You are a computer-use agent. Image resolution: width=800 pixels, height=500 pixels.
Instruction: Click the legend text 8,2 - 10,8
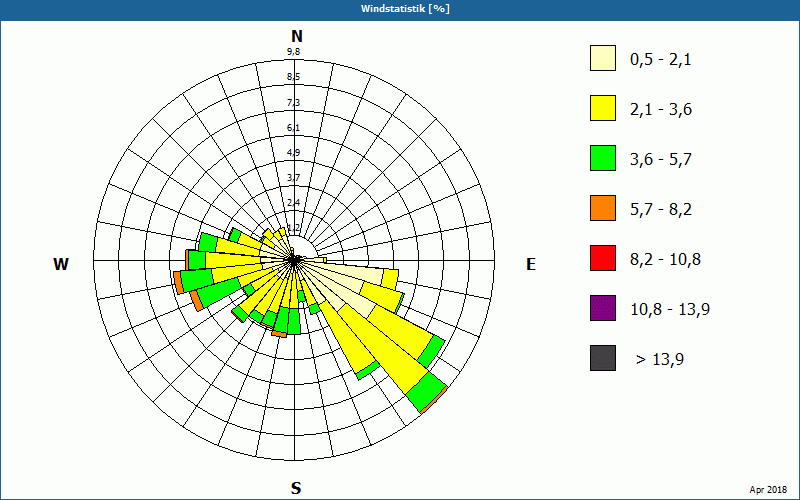click(x=665, y=260)
